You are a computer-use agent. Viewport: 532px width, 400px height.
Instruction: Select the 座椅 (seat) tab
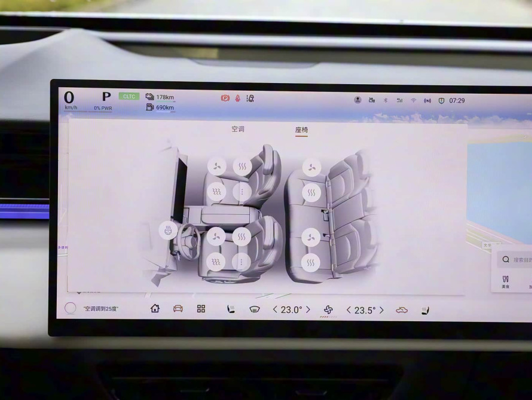[301, 130]
